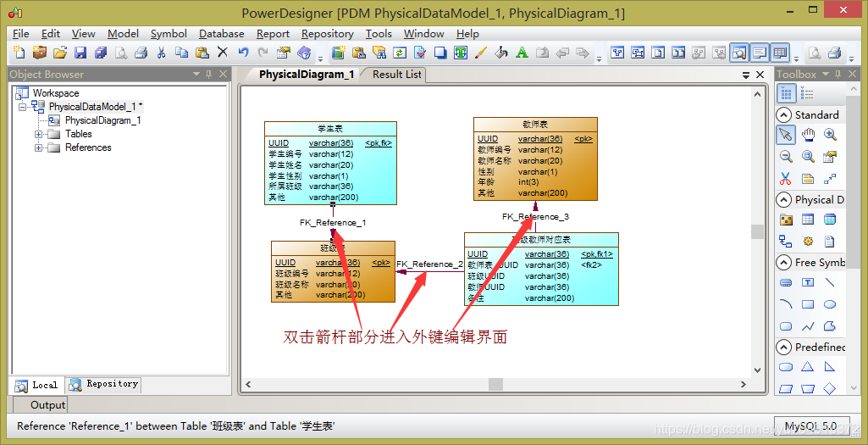Viewport: 868px width, 445px height.
Task: Select the Properties tool in Toolbox
Action: (x=830, y=157)
